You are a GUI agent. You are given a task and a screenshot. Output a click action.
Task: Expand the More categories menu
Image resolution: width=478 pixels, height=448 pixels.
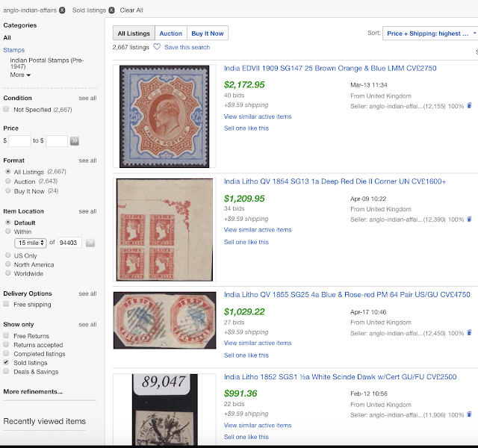[20, 75]
